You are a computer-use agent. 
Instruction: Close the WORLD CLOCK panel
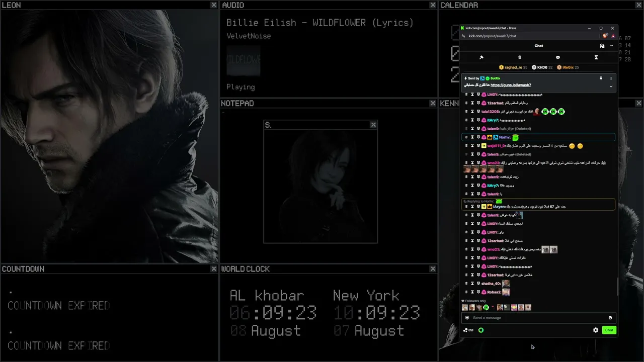433,269
